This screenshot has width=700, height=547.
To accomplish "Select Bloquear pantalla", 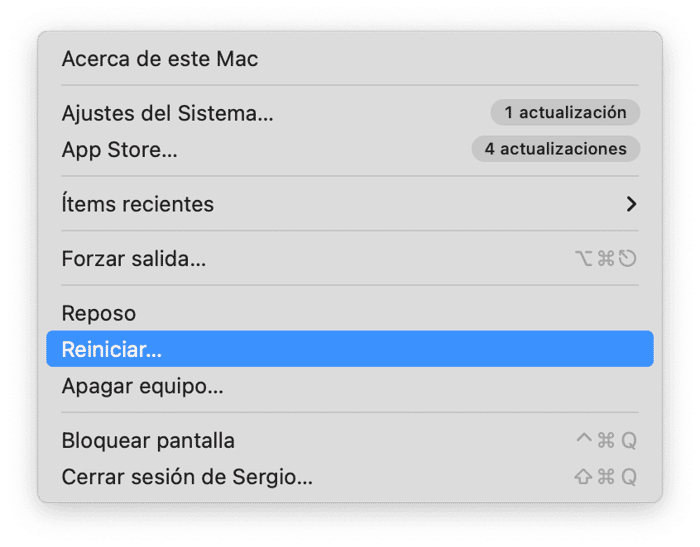I will [148, 441].
